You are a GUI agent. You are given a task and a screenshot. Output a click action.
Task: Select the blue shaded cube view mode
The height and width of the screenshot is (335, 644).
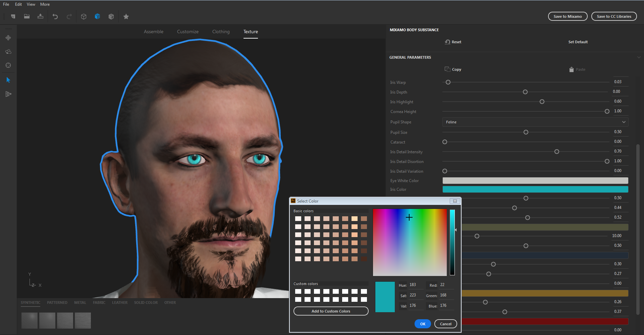click(x=97, y=16)
